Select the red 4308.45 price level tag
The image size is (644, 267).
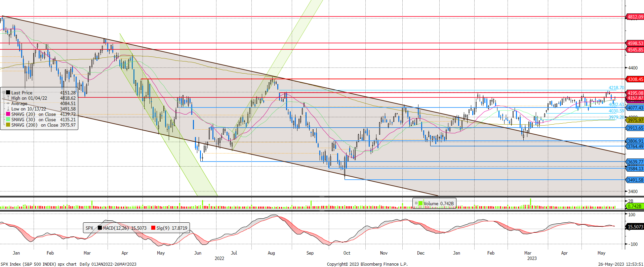pos(635,79)
